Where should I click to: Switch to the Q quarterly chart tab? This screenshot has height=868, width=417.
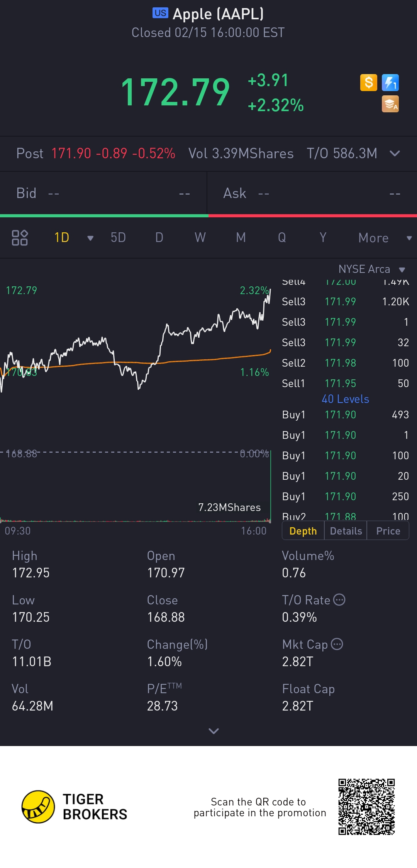click(282, 238)
